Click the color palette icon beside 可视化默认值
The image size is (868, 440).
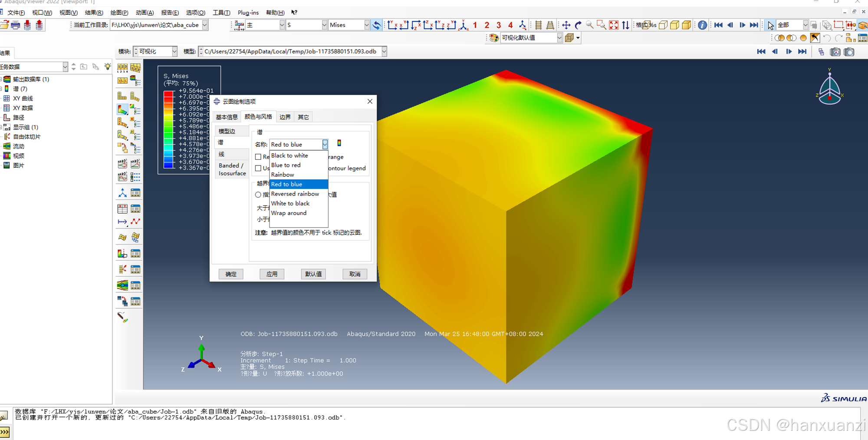click(x=494, y=38)
